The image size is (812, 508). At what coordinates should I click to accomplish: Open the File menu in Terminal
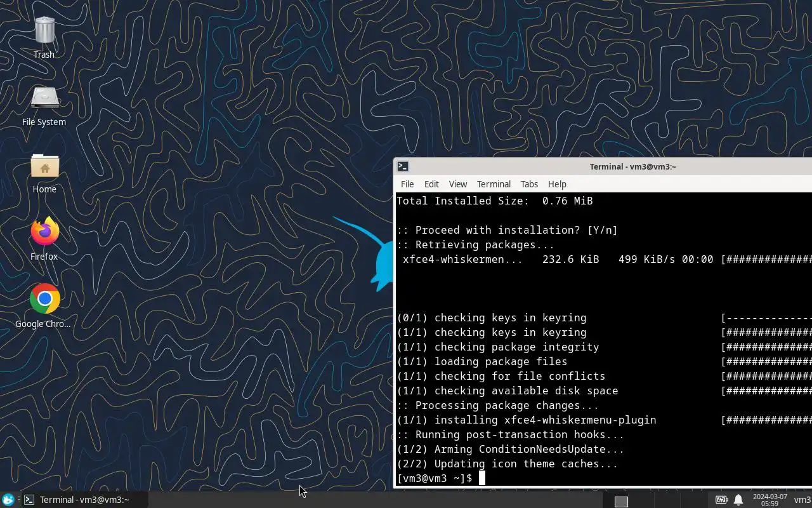[407, 184]
